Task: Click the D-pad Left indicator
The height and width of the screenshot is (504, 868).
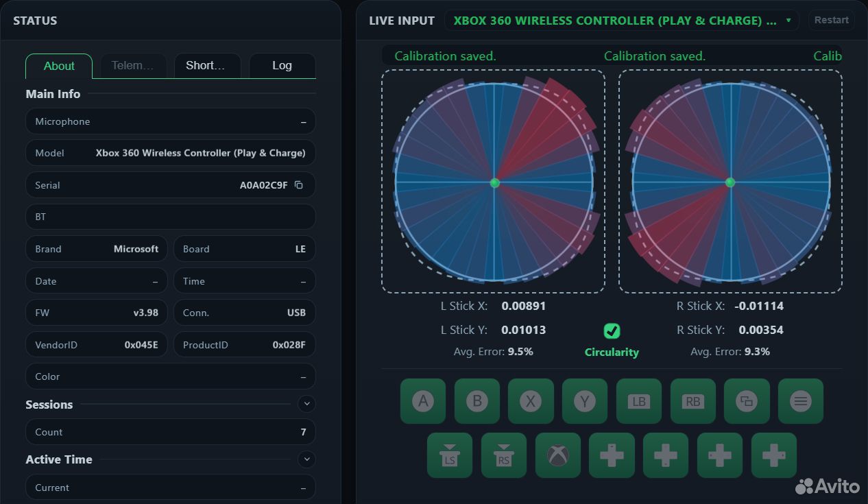Action: [x=720, y=455]
